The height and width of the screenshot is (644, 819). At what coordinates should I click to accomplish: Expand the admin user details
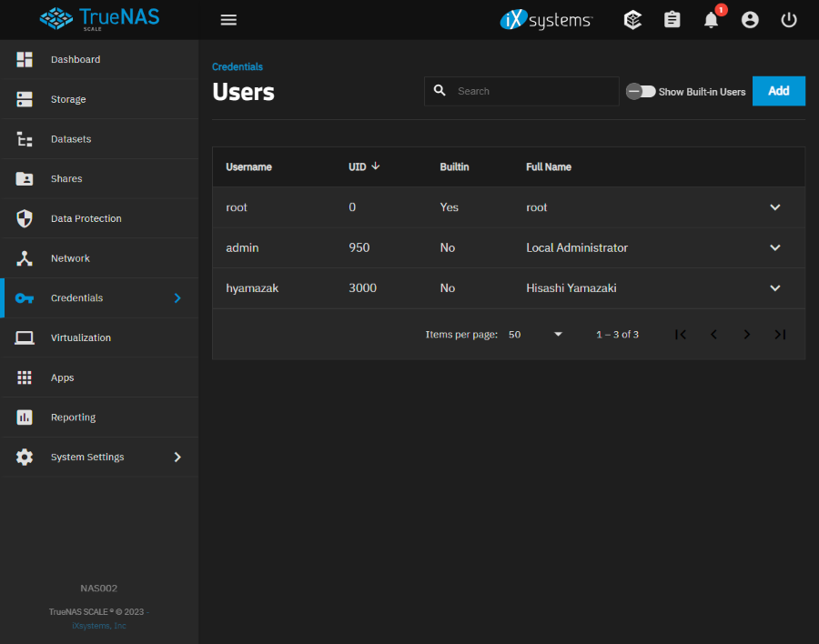[775, 247]
